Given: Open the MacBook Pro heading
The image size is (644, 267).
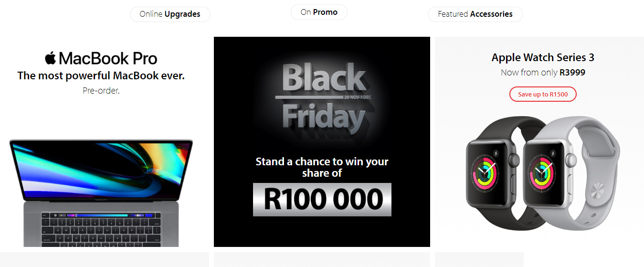Looking at the screenshot, I should [x=108, y=59].
